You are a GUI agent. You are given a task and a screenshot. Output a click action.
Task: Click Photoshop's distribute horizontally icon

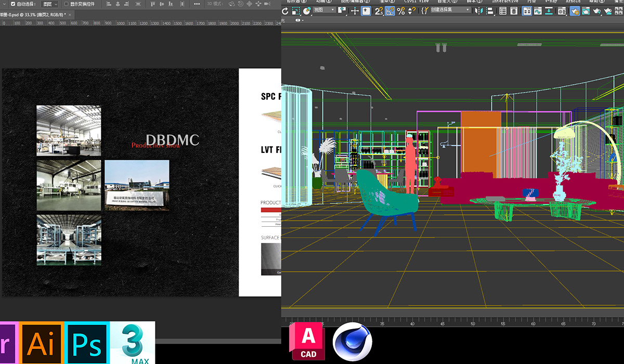[x=183, y=4]
